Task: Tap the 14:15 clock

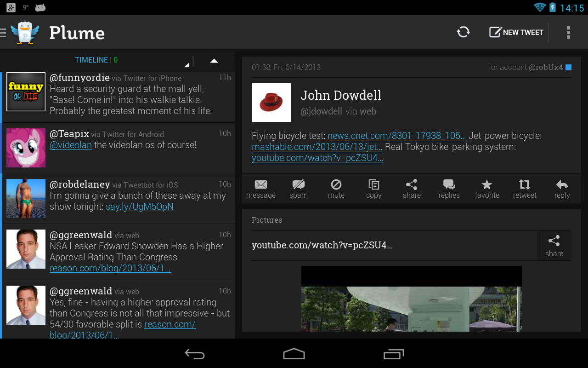Action: 572,8
